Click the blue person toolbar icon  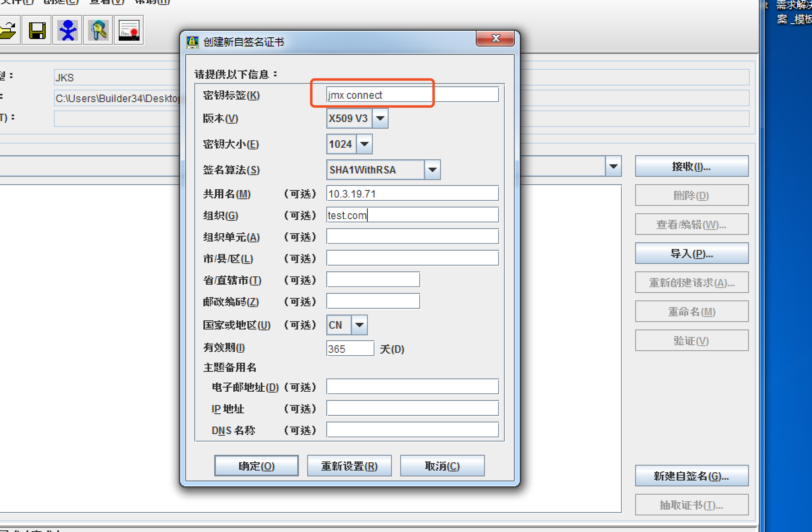[x=68, y=30]
